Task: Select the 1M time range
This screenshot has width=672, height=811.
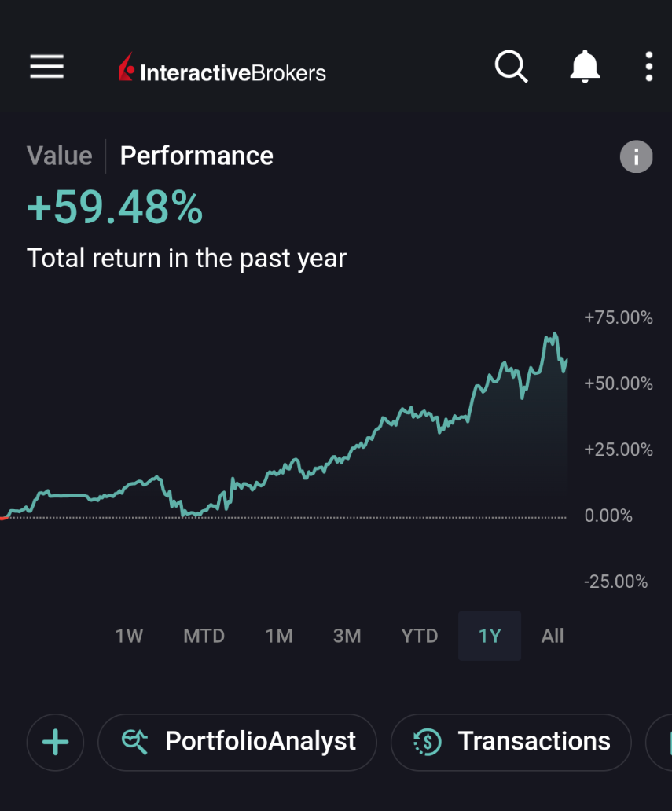Action: point(278,636)
